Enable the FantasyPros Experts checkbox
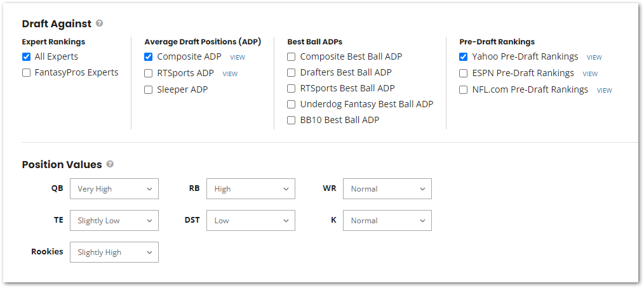 tap(26, 72)
